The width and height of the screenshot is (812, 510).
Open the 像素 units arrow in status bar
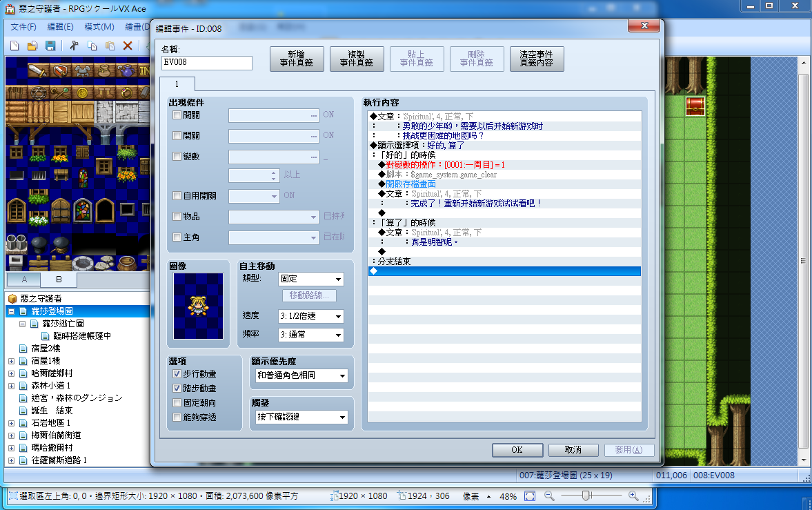click(489, 496)
